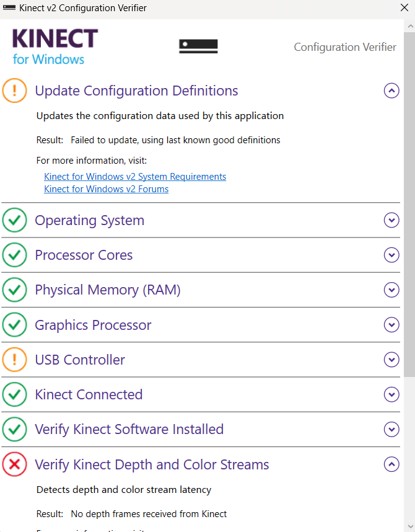Open Kinect for Windows v2 System Requirements link

(135, 177)
